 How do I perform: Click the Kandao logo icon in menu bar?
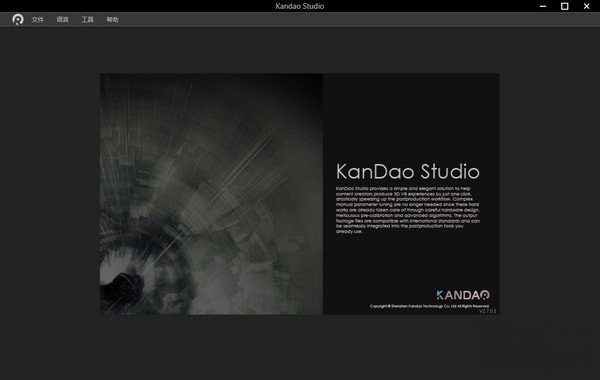18,19
